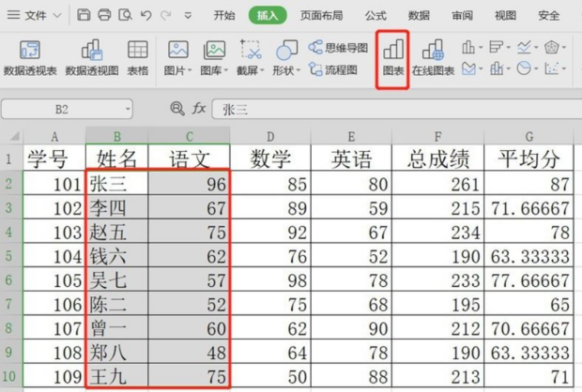Insert a pie chart from ribbon
582x392 pixels.
coord(528,68)
